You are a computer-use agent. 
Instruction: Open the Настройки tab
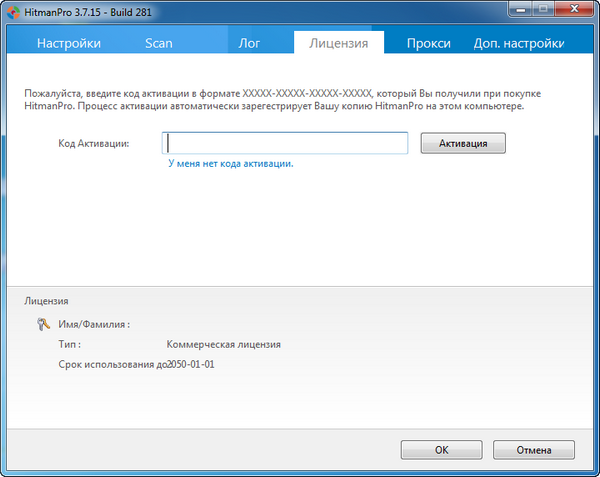click(69, 43)
